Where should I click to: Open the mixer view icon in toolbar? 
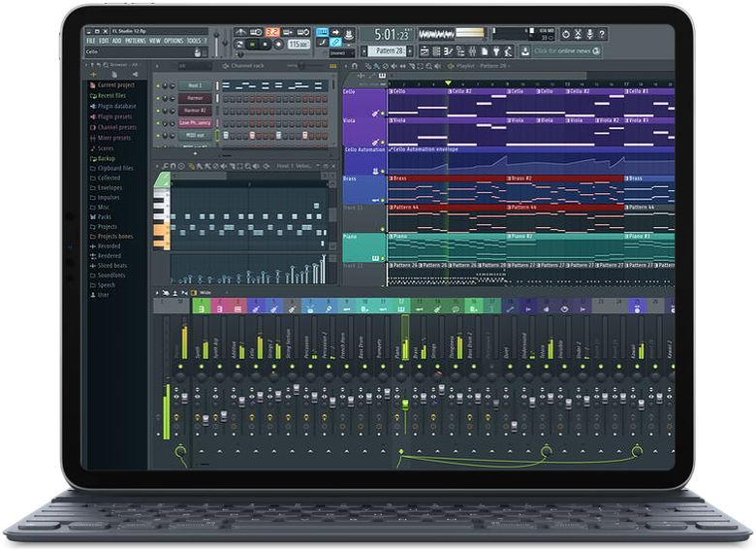click(x=473, y=50)
